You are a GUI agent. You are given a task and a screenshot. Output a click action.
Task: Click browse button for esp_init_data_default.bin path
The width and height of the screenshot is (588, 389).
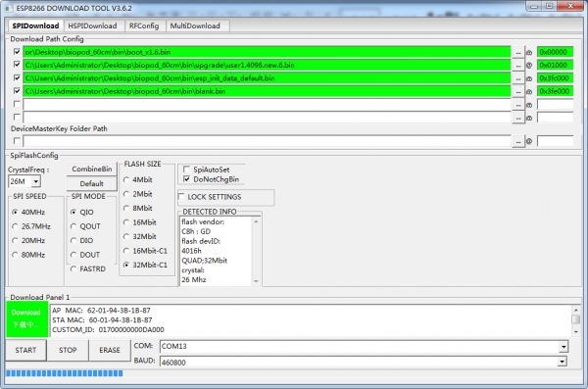coord(517,78)
